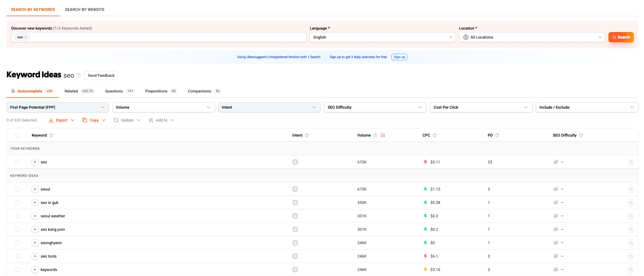Expand the Include / Exclude filter
This screenshot has width=644, height=276.
point(587,107)
